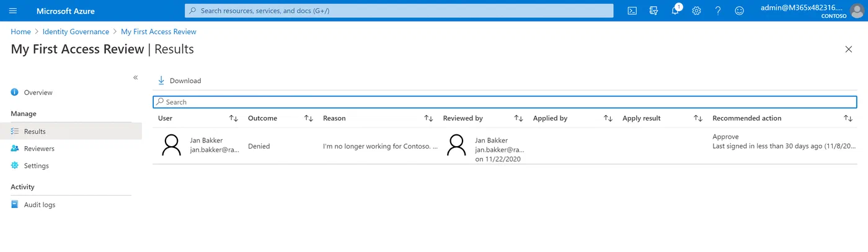Open portal settings gear
Screen dimensions: 868x252
tap(696, 11)
